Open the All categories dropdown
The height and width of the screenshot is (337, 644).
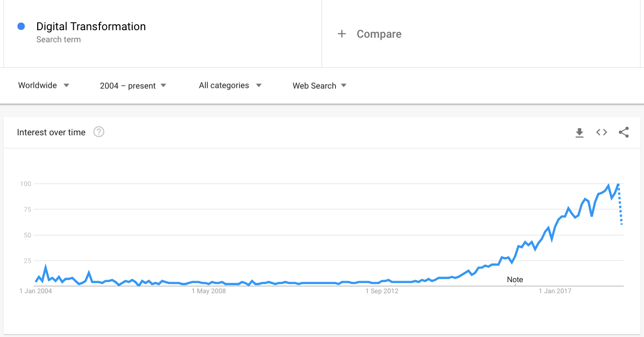point(230,86)
